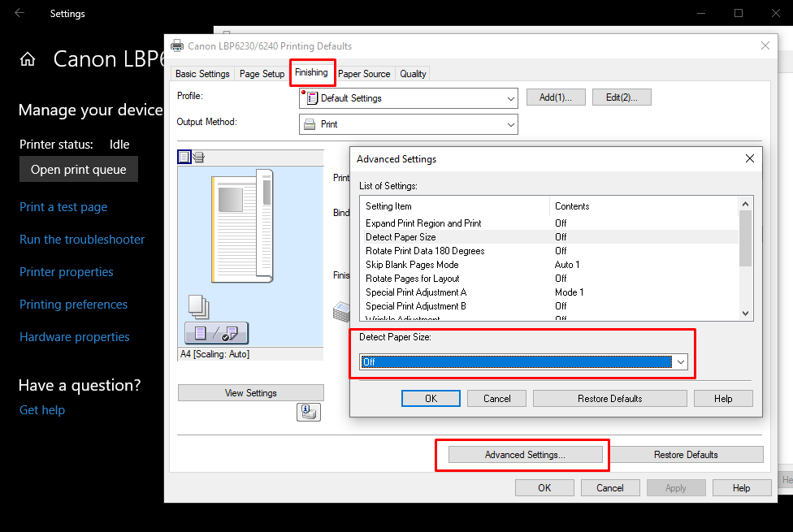Click the stacked pages copies icon
Image resolution: width=793 pixels, height=532 pixels.
click(199, 306)
